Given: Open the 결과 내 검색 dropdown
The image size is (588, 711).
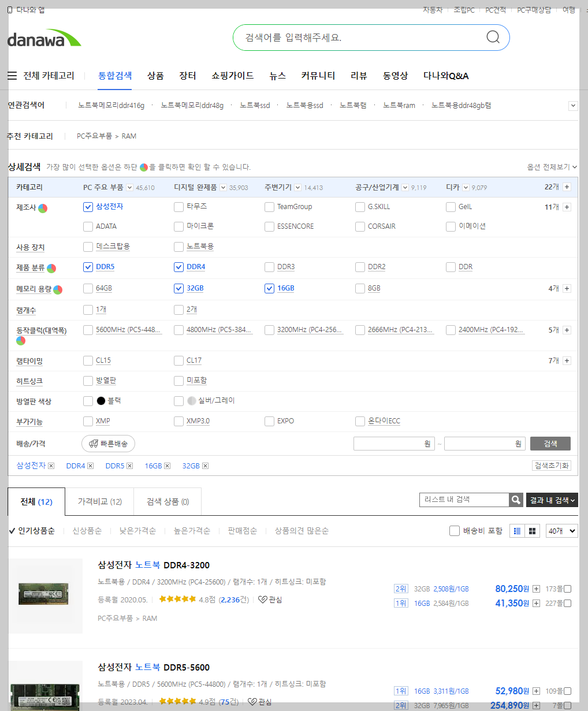Looking at the screenshot, I should [x=552, y=500].
